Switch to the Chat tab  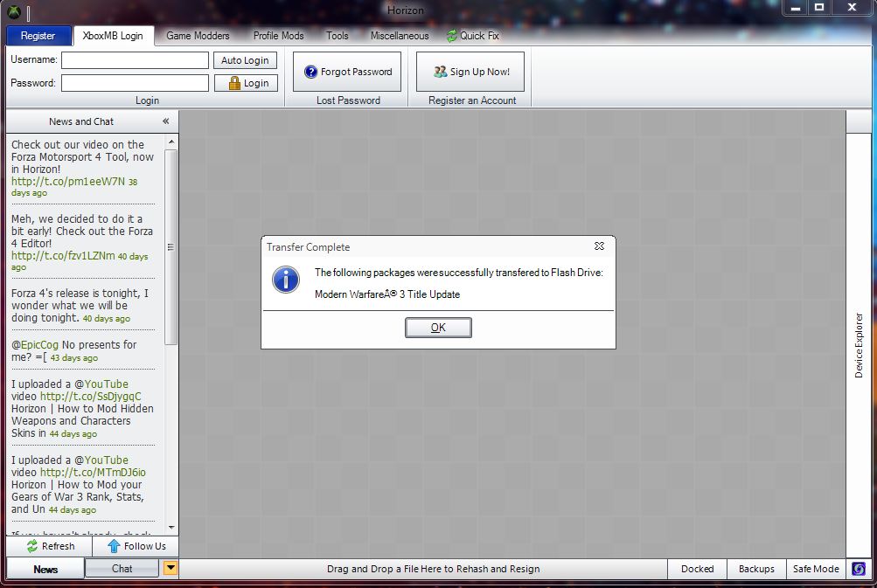coord(122,569)
